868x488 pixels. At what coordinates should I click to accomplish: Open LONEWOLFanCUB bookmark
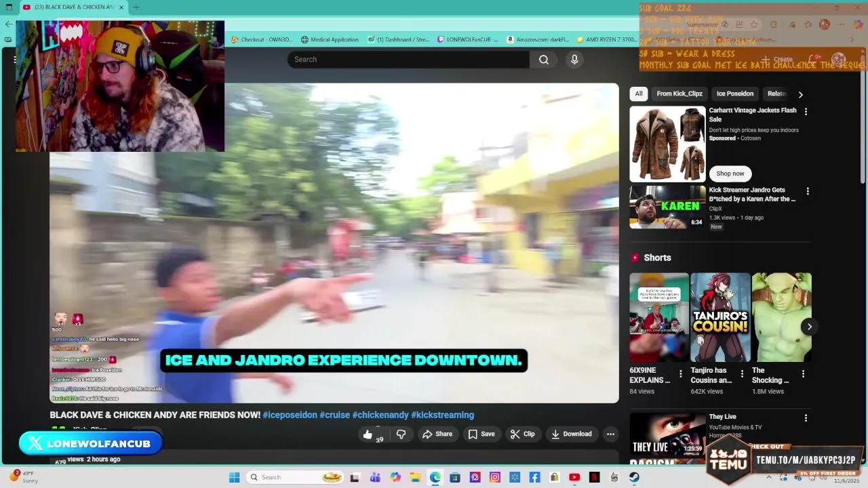pos(468,39)
